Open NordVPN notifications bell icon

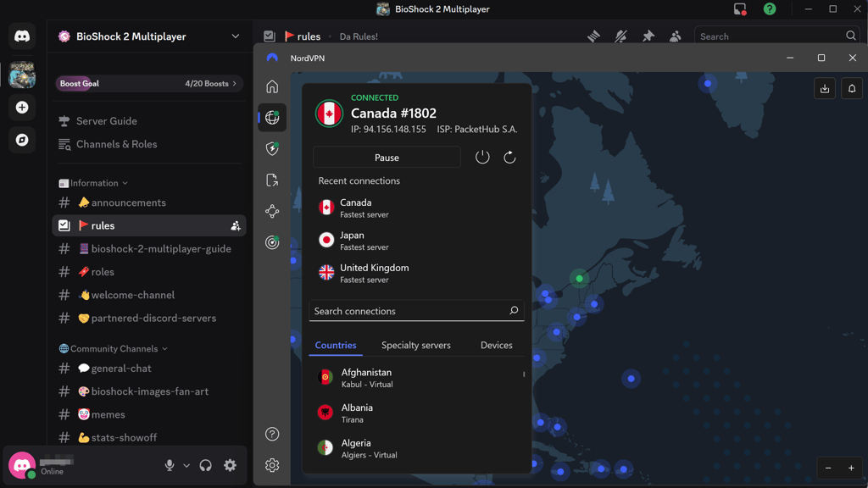tap(851, 88)
